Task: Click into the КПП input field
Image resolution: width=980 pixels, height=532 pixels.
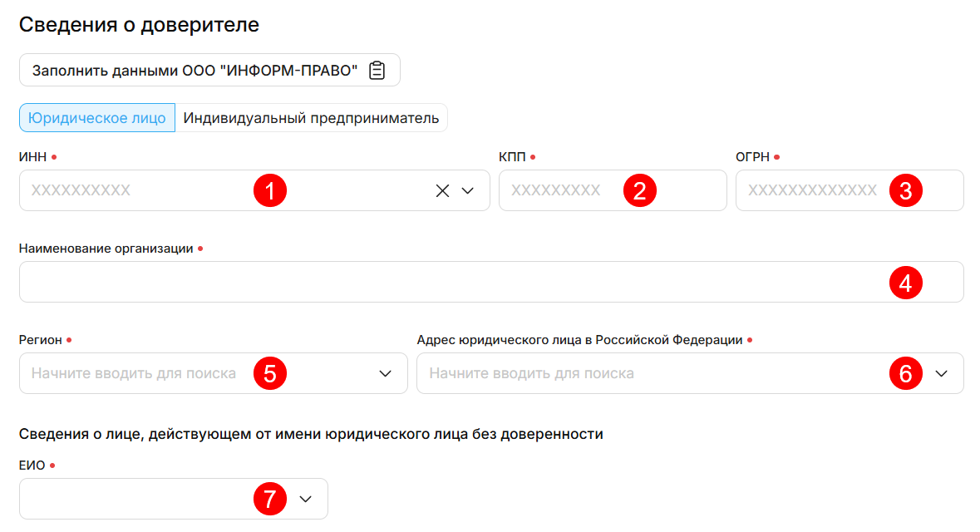Action: pyautogui.click(x=565, y=190)
